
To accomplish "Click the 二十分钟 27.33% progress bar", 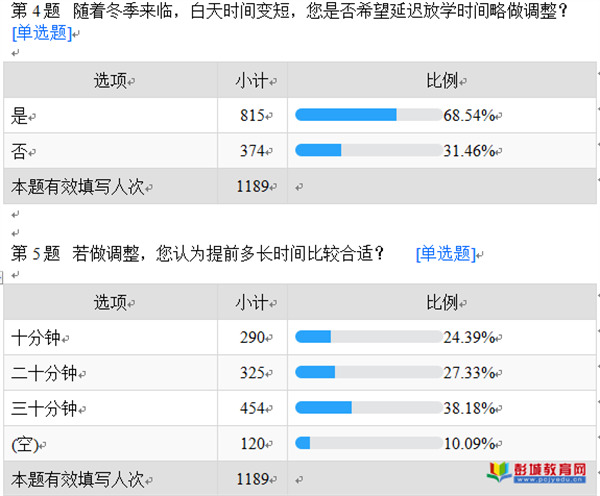I will (x=368, y=372).
